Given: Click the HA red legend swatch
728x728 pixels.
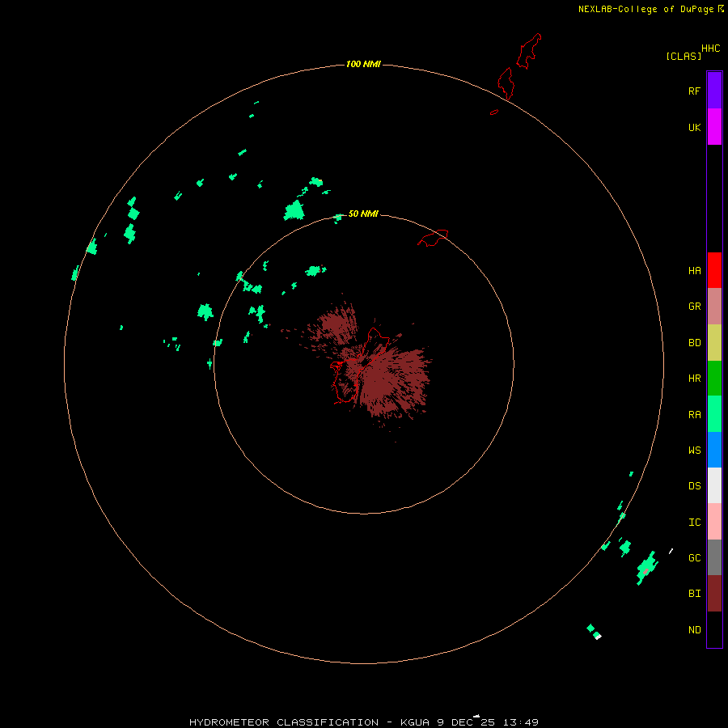Looking at the screenshot, I should (x=714, y=270).
